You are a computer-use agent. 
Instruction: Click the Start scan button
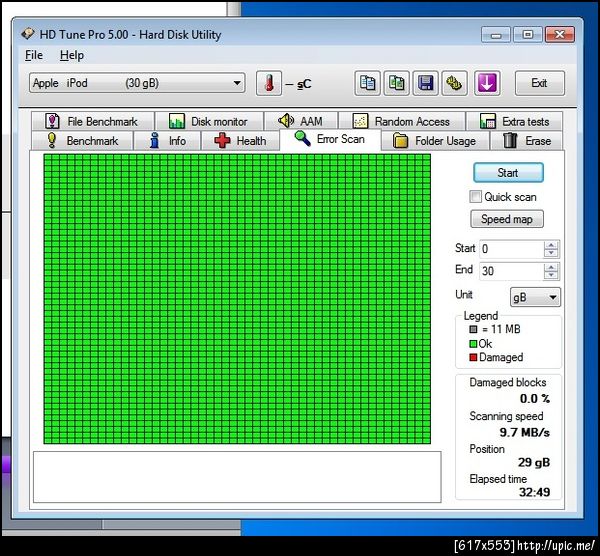pyautogui.click(x=508, y=173)
